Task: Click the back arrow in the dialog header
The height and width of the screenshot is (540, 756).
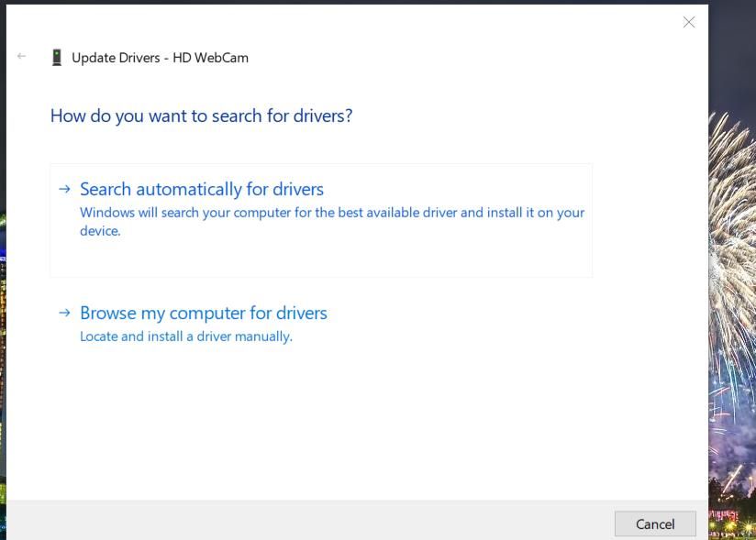Action: click(x=22, y=57)
